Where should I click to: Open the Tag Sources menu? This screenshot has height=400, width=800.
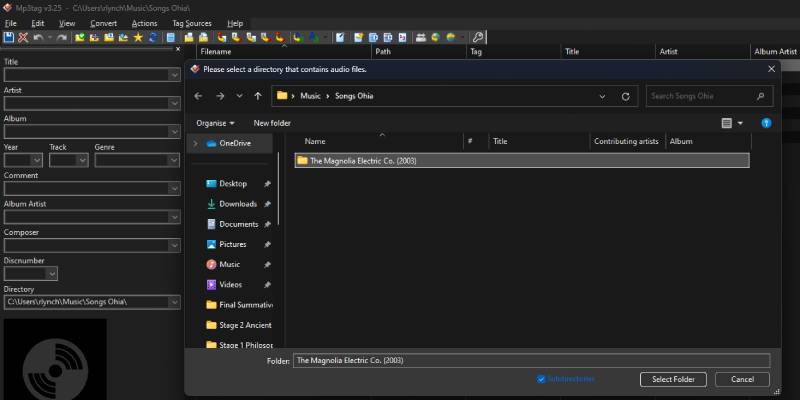[192, 23]
